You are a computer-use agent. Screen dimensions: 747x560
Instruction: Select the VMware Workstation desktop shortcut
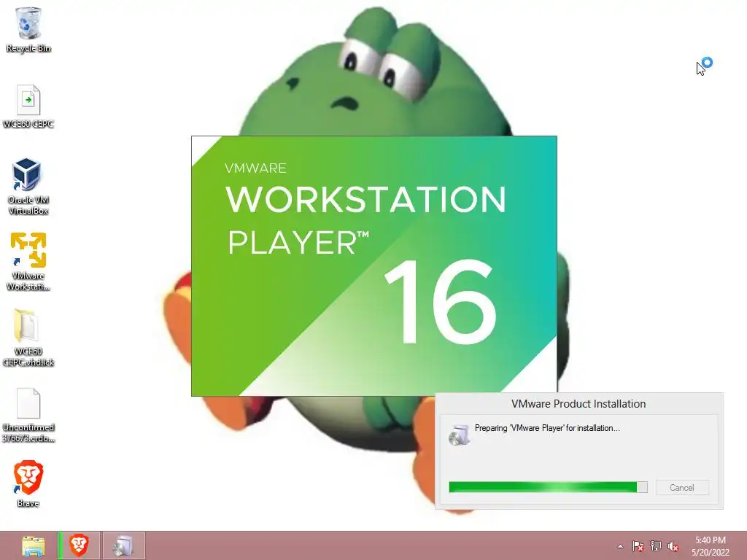(x=28, y=262)
